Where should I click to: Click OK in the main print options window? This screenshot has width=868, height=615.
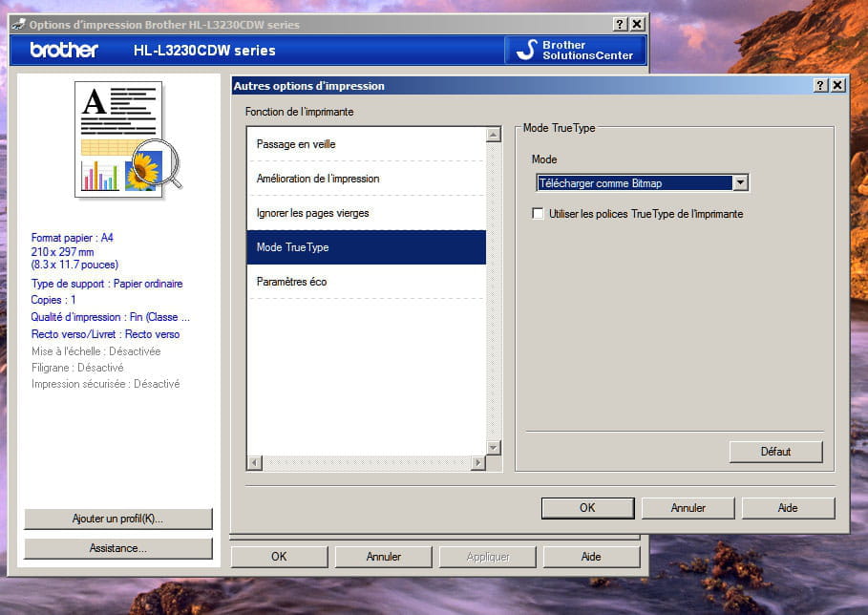tap(279, 557)
